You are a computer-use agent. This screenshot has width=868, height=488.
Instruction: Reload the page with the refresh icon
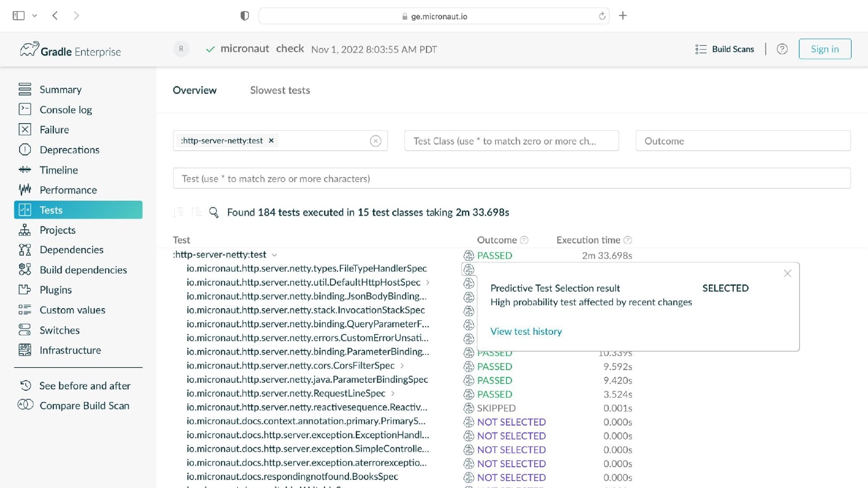pyautogui.click(x=602, y=16)
